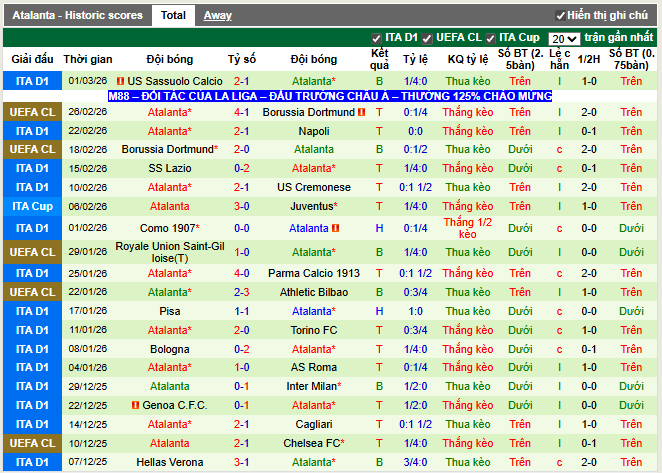
Task: Click the Kết quả column header
Action: tap(379, 59)
